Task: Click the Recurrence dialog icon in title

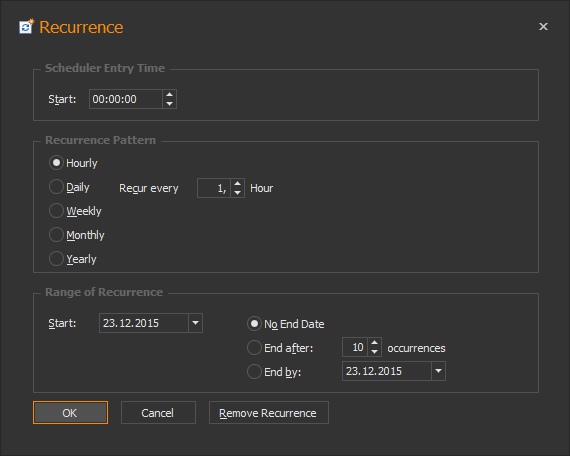Action: click(x=26, y=26)
